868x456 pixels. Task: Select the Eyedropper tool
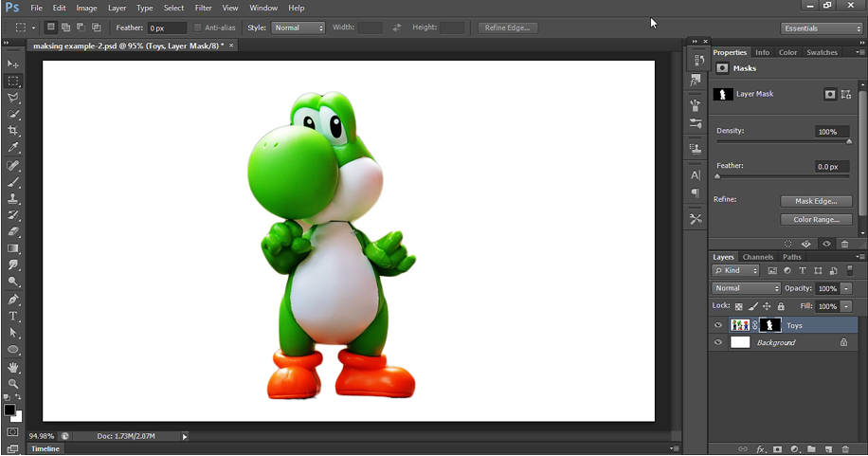(13, 147)
